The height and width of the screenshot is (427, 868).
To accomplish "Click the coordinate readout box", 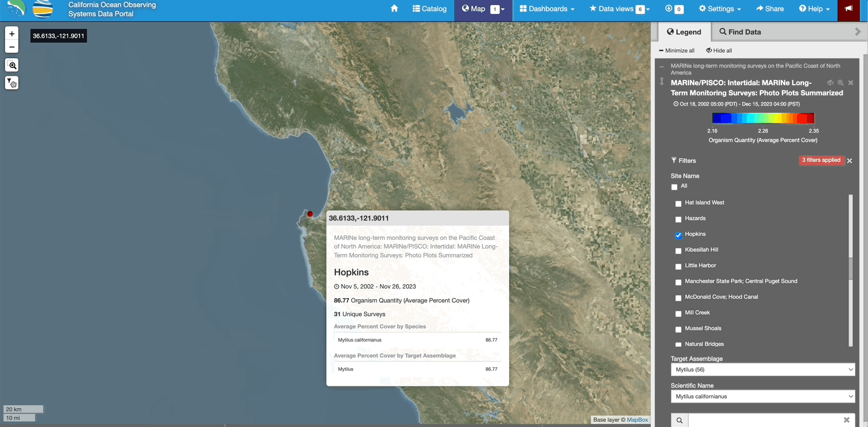I will [x=58, y=36].
